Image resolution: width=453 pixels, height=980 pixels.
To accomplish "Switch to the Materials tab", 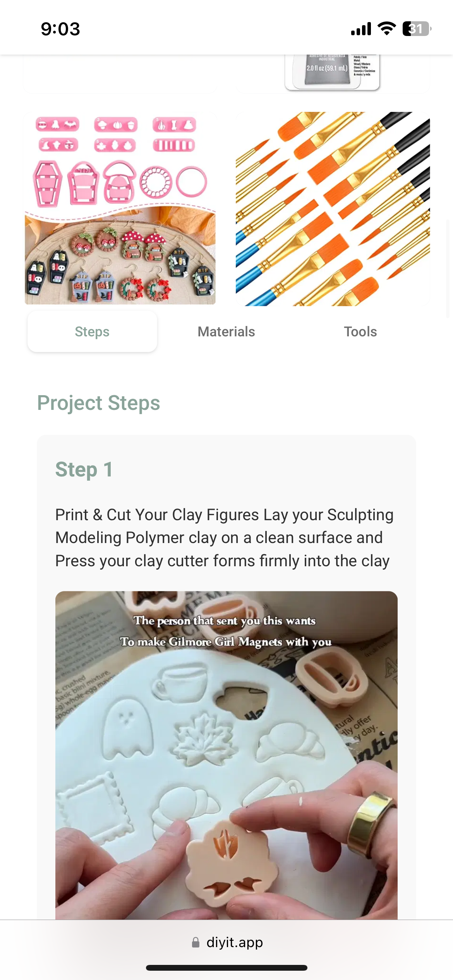I will (x=226, y=332).
